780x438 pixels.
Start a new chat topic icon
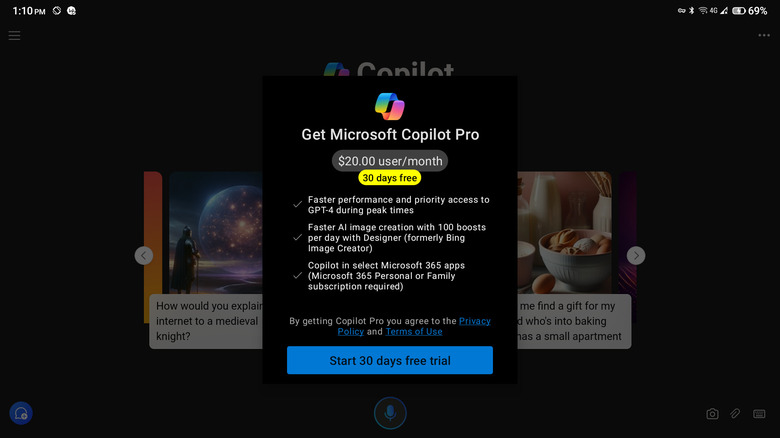pyautogui.click(x=21, y=413)
